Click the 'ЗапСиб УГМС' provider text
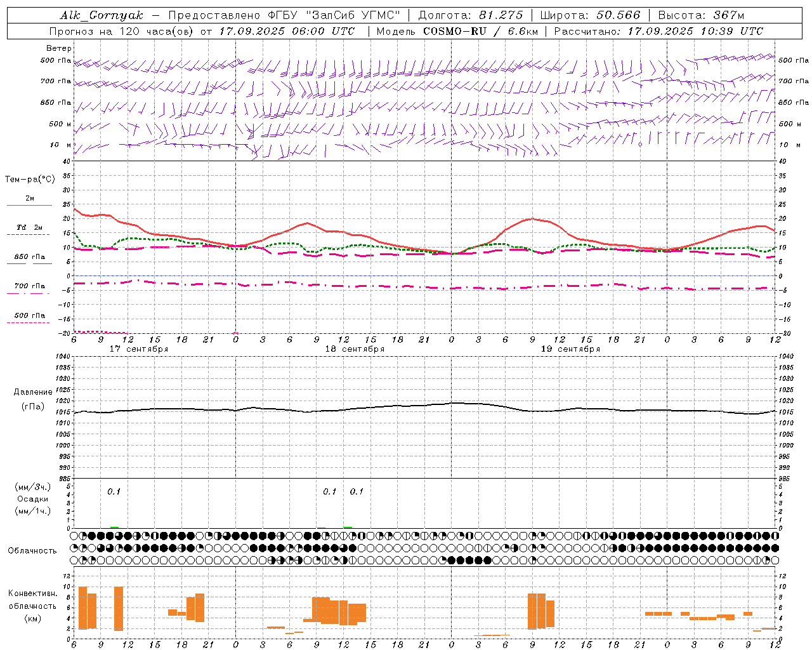Image resolution: width=812 pixels, height=650 pixels. (x=354, y=15)
